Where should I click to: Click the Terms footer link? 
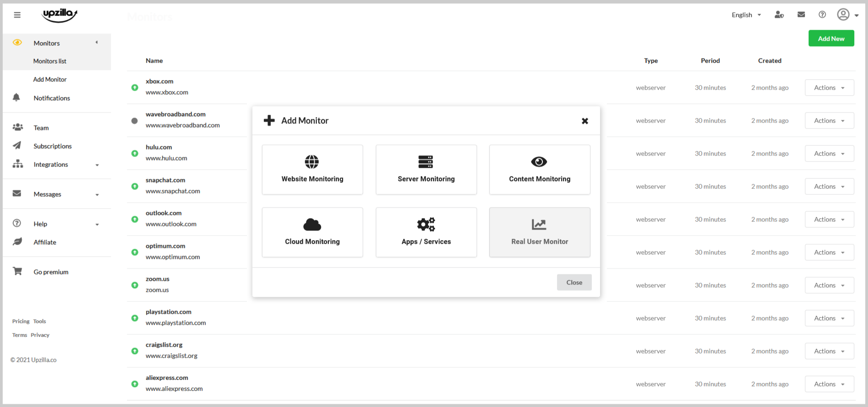(x=20, y=335)
